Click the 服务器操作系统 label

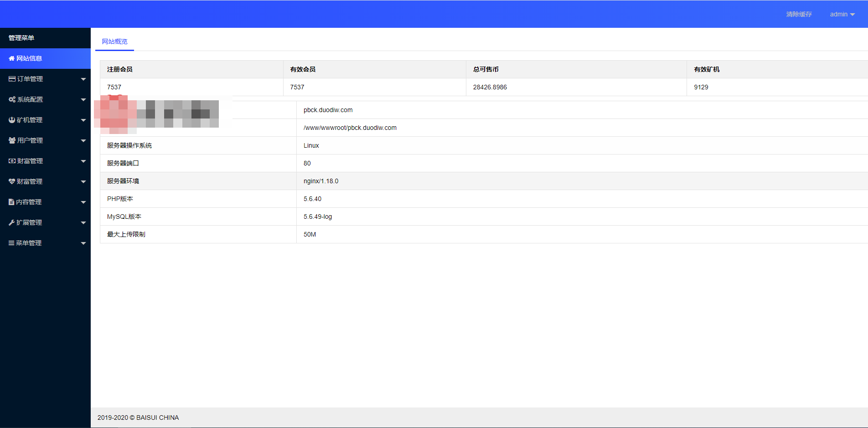129,145
